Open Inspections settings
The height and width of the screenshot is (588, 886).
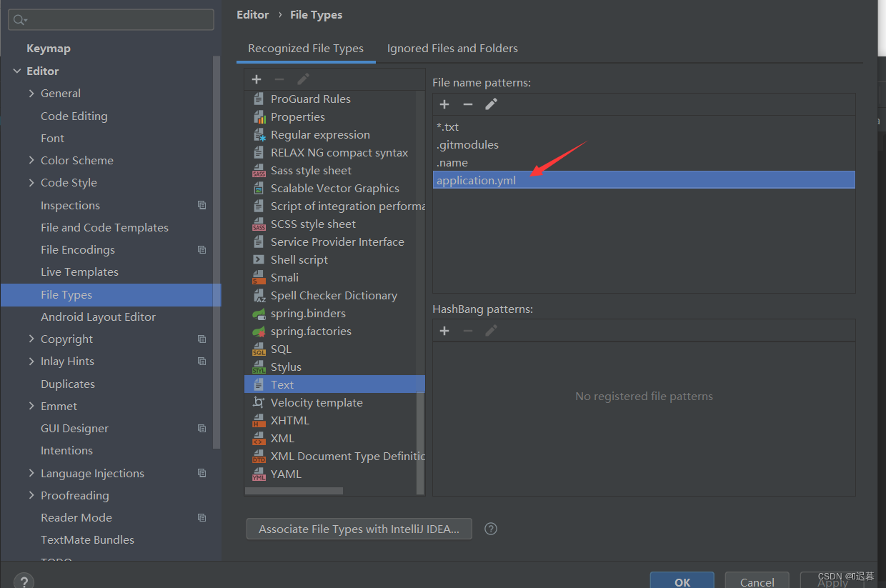click(70, 205)
